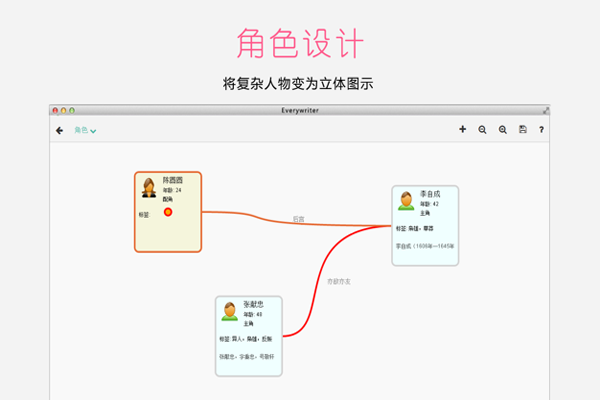Click the zoom in magnifier icon

point(503,130)
